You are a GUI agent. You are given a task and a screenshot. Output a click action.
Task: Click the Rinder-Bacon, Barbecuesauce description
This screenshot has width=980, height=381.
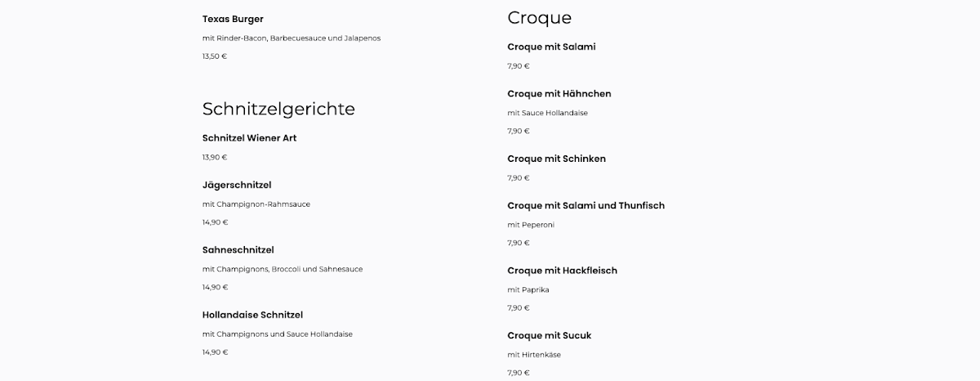click(292, 38)
